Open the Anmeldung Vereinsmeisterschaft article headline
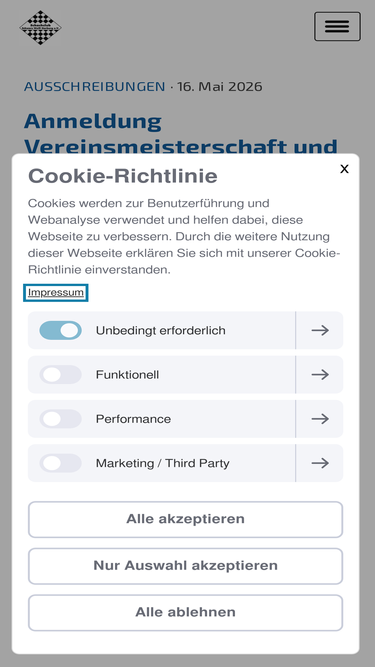The height and width of the screenshot is (667, 375). coord(181,133)
